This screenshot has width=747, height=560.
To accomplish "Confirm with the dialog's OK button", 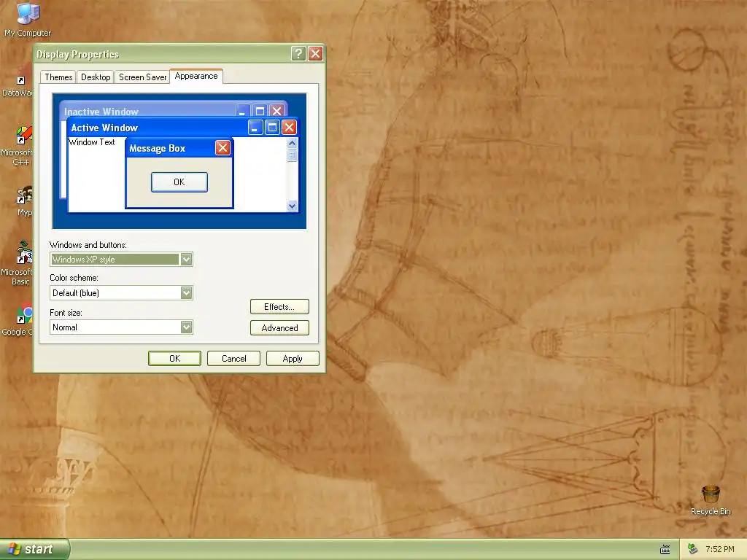I will pyautogui.click(x=174, y=359).
